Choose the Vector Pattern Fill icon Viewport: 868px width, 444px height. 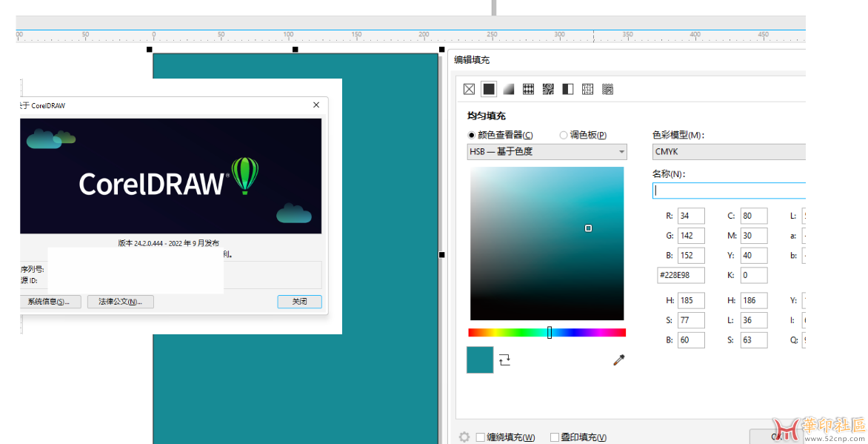pyautogui.click(x=529, y=89)
